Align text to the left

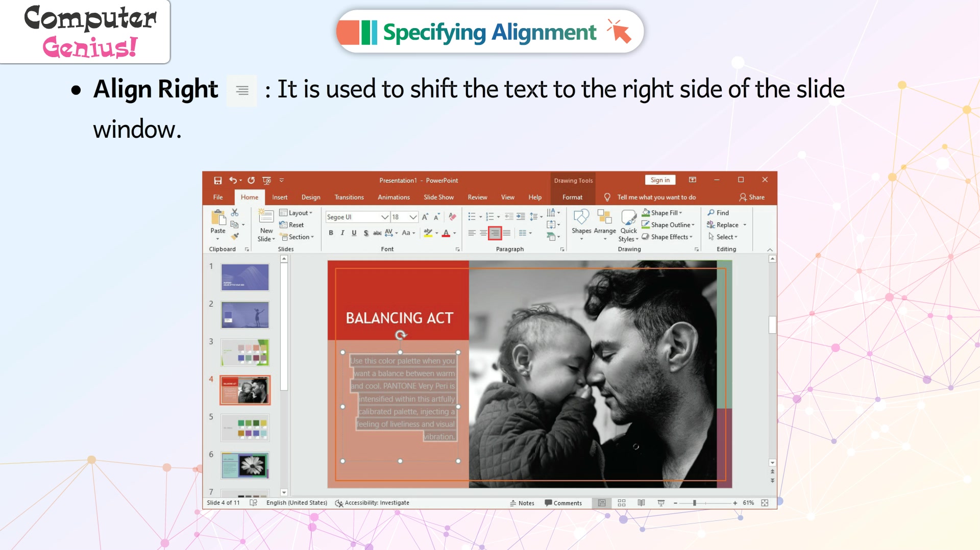click(x=472, y=233)
